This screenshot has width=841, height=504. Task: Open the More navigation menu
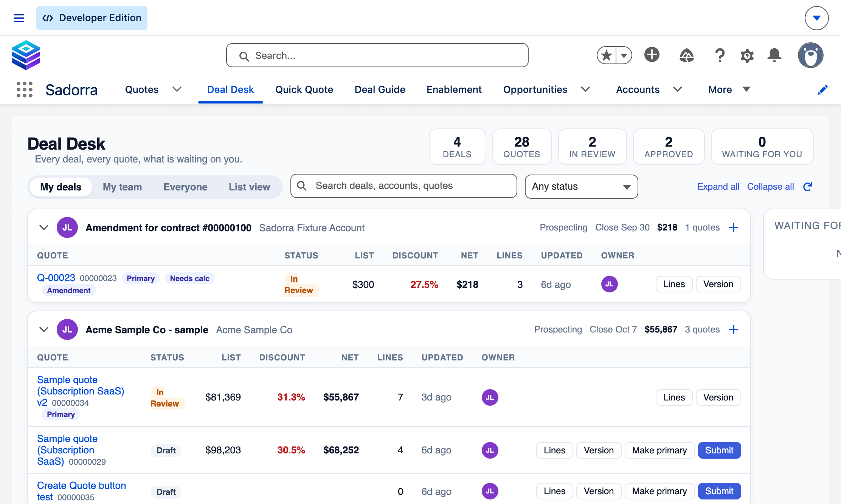(729, 90)
